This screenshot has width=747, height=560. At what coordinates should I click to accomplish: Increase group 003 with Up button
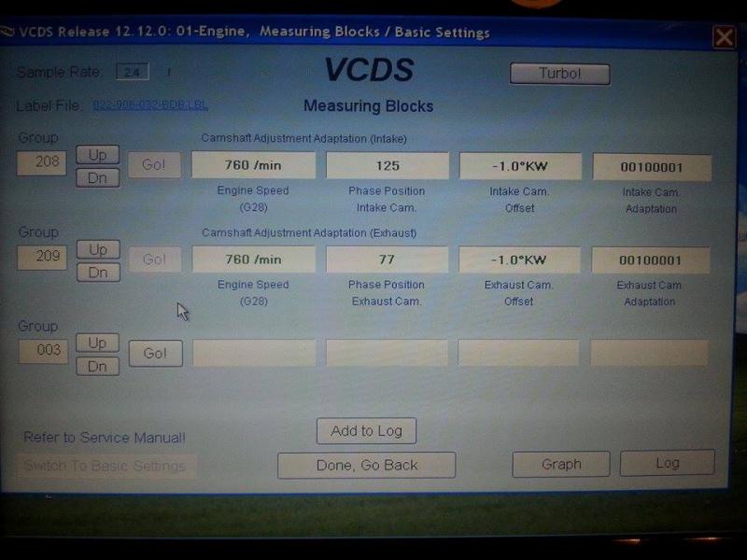(98, 343)
